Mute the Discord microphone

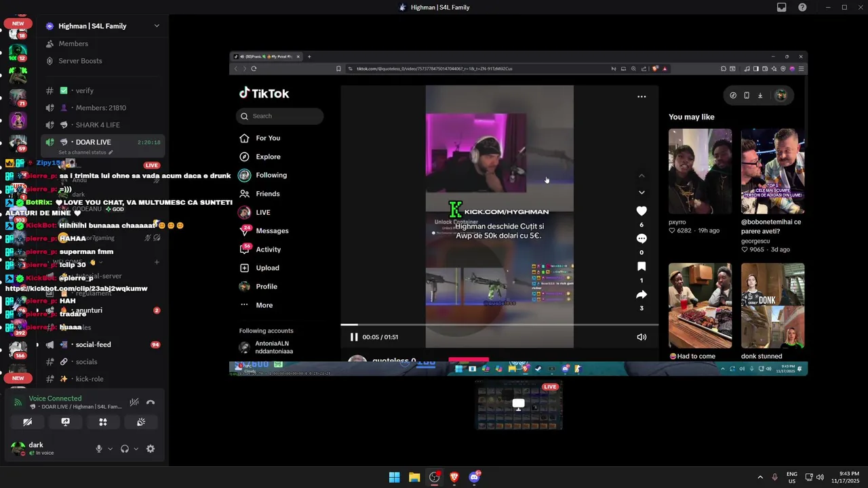click(x=99, y=449)
